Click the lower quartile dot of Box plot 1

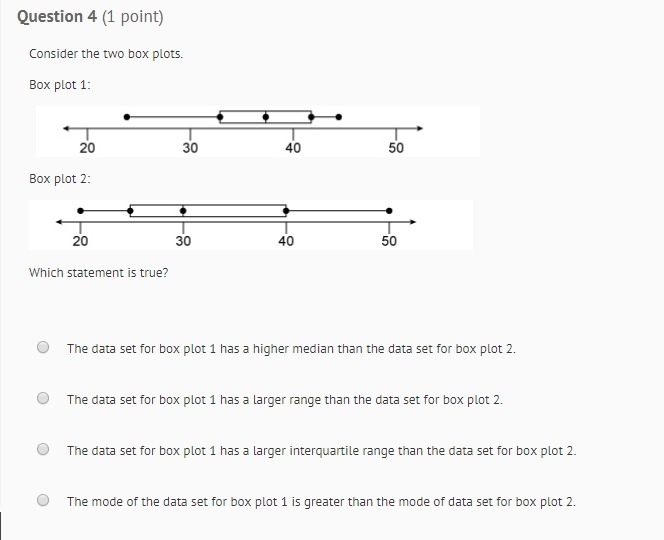point(220,117)
